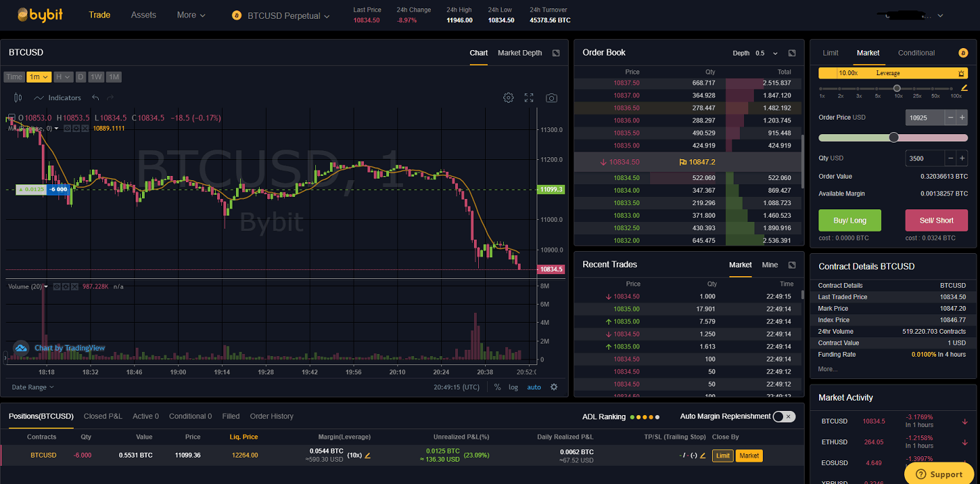
Task: Close position by Market button
Action: coord(749,455)
